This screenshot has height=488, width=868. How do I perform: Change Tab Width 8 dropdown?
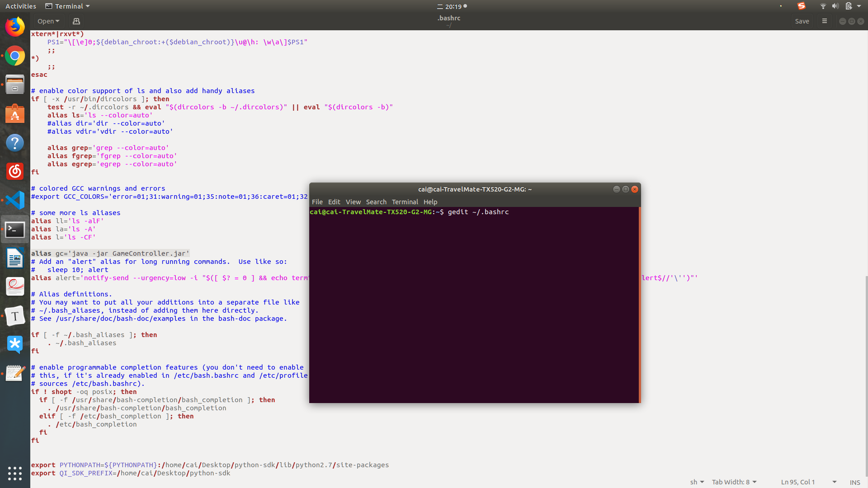point(734,482)
